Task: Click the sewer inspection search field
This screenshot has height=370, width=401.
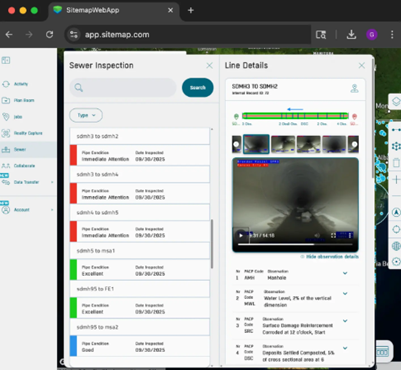Action: (x=123, y=88)
